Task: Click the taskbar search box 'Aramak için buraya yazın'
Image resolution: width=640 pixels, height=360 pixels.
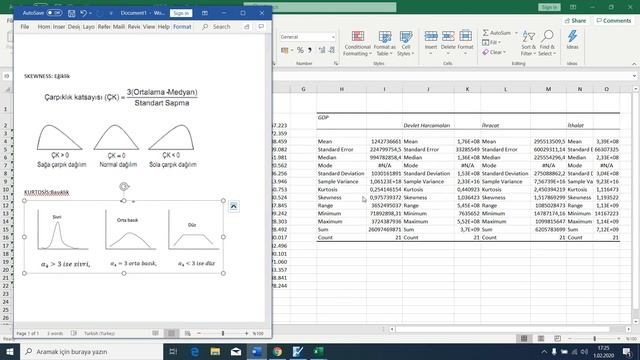Action: point(91,351)
